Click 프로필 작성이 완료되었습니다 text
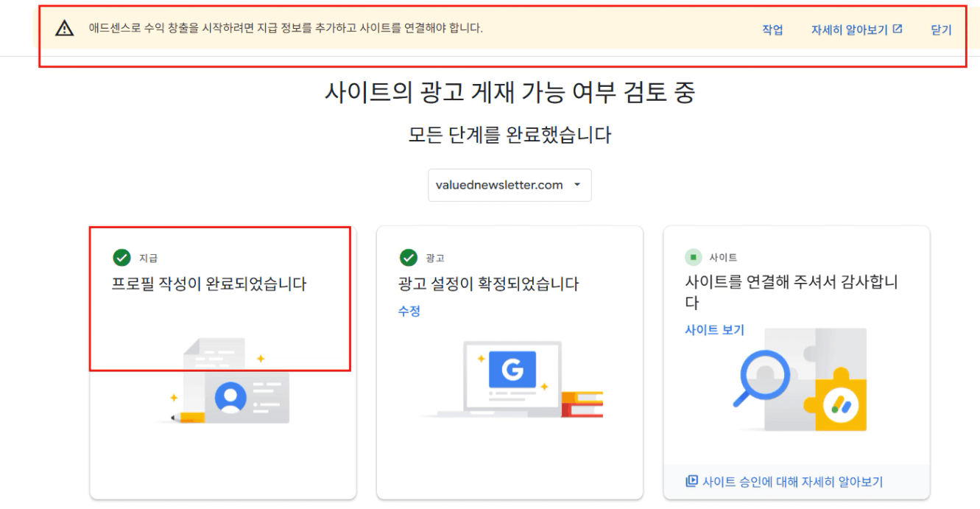 209,284
